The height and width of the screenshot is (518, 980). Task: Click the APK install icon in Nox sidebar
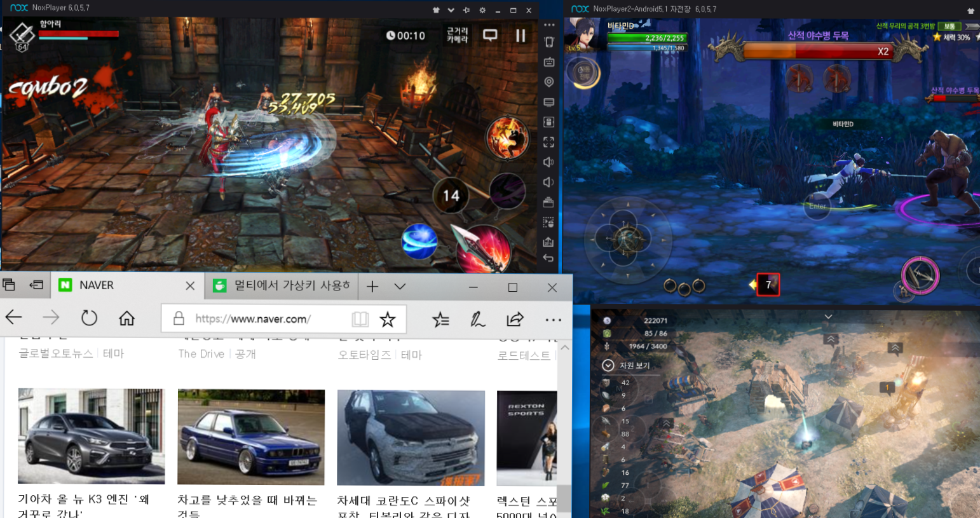[549, 122]
